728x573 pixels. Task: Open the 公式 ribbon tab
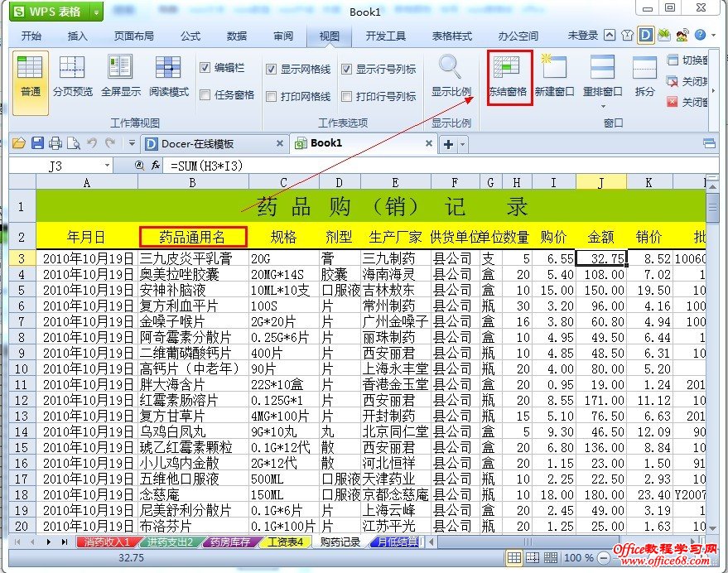coord(190,36)
